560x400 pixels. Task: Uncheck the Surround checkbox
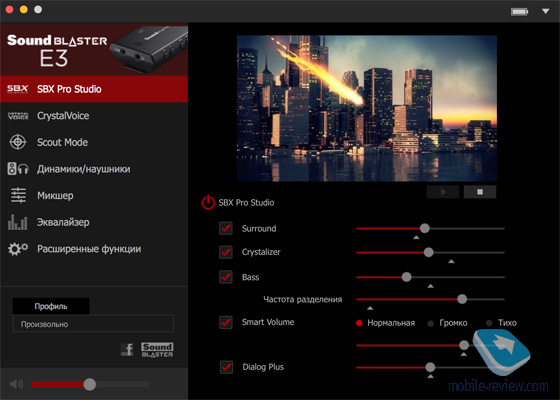click(226, 228)
